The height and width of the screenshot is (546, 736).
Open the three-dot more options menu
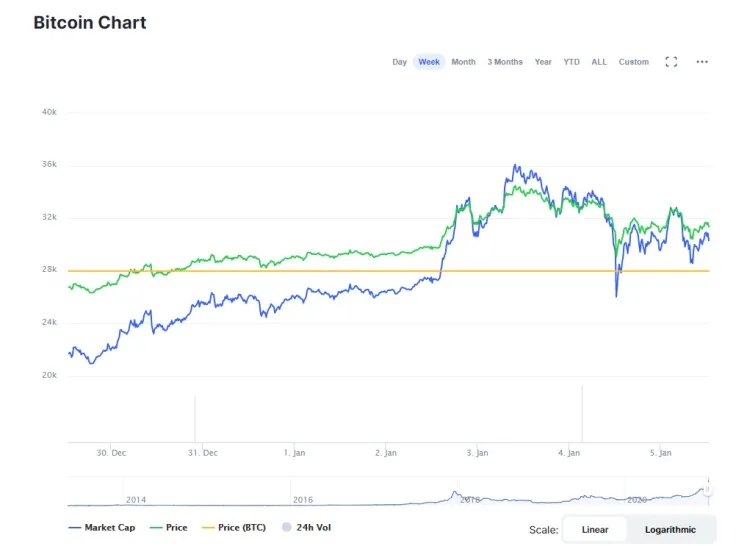(702, 62)
